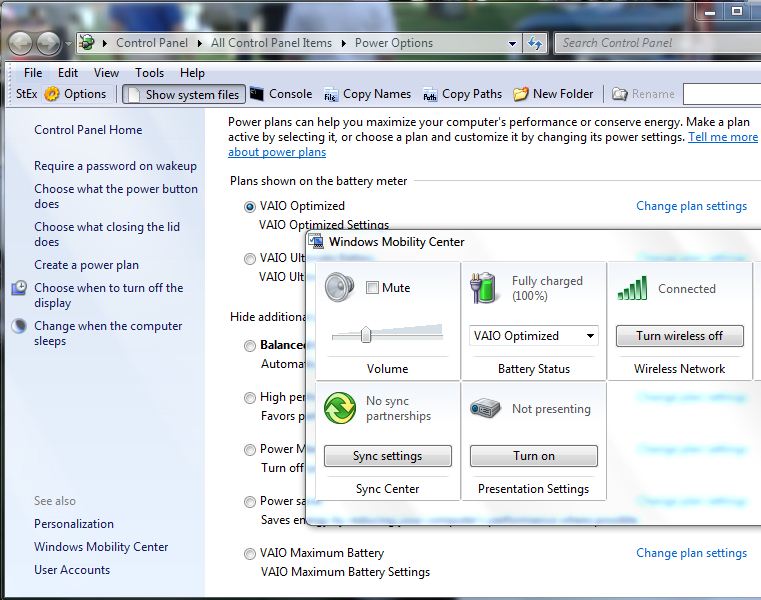Open Choose what closing the lid does

pyautogui.click(x=107, y=234)
